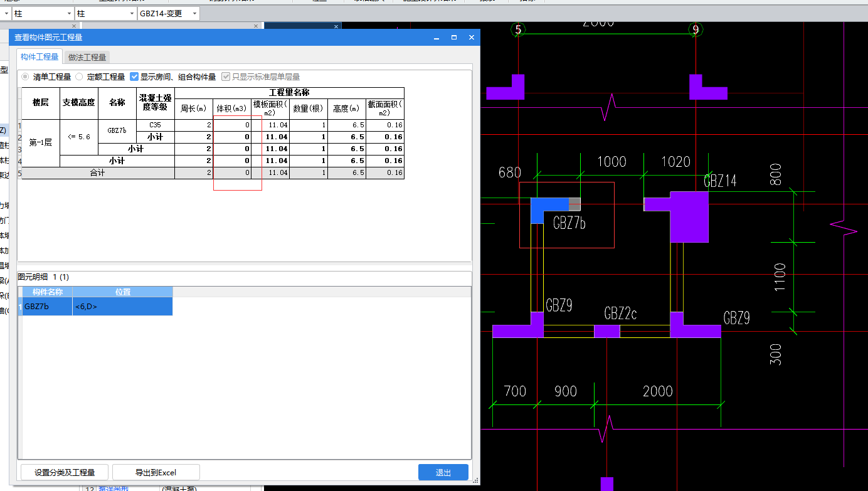Screen dimensions: 868x491
Task: Click the 位置 header in 图元明细
Action: (x=123, y=292)
